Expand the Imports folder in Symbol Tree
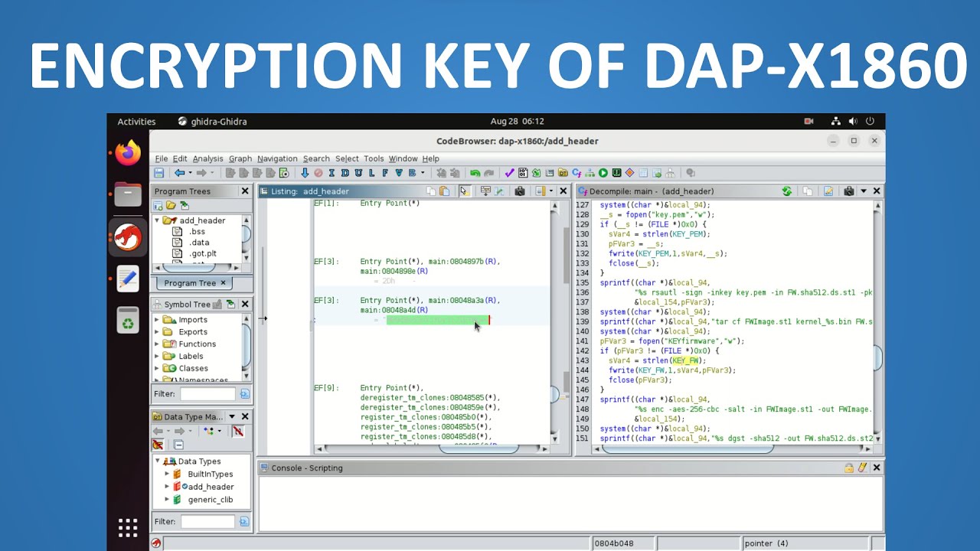 [158, 320]
